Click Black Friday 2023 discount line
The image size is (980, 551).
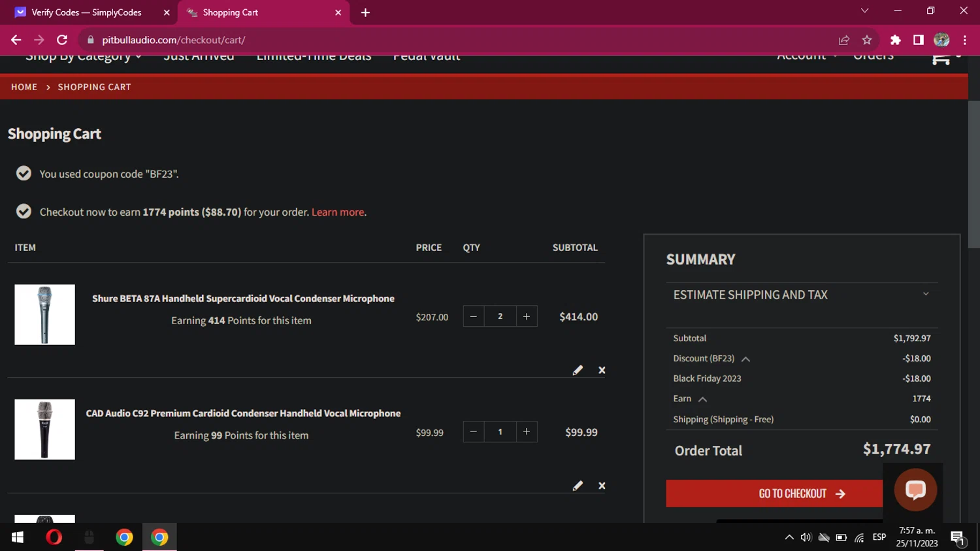(802, 378)
